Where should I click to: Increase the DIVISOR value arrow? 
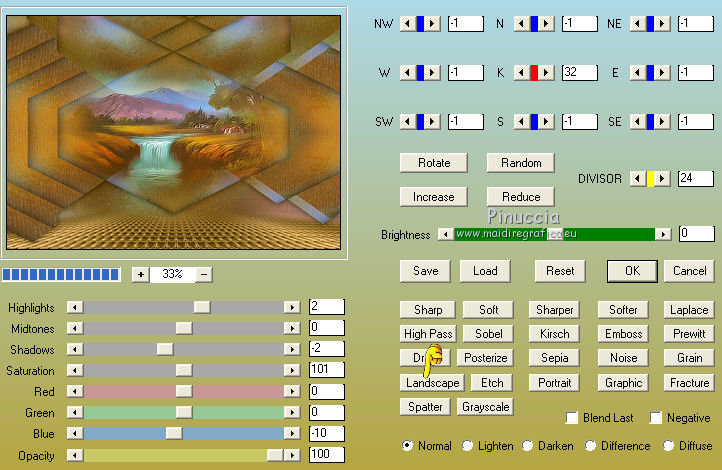point(662,179)
